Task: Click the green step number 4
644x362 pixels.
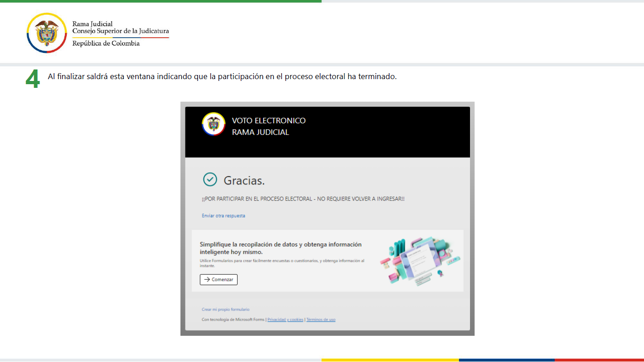Action: (32, 80)
